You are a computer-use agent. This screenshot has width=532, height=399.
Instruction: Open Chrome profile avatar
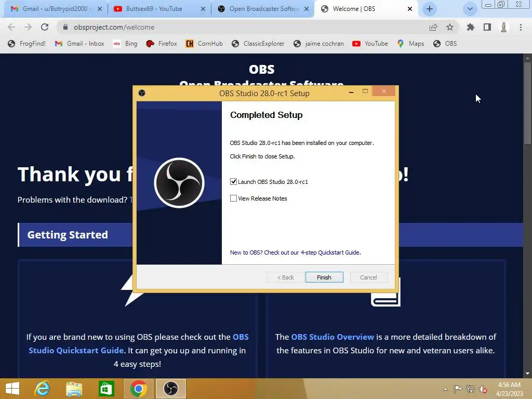point(504,27)
